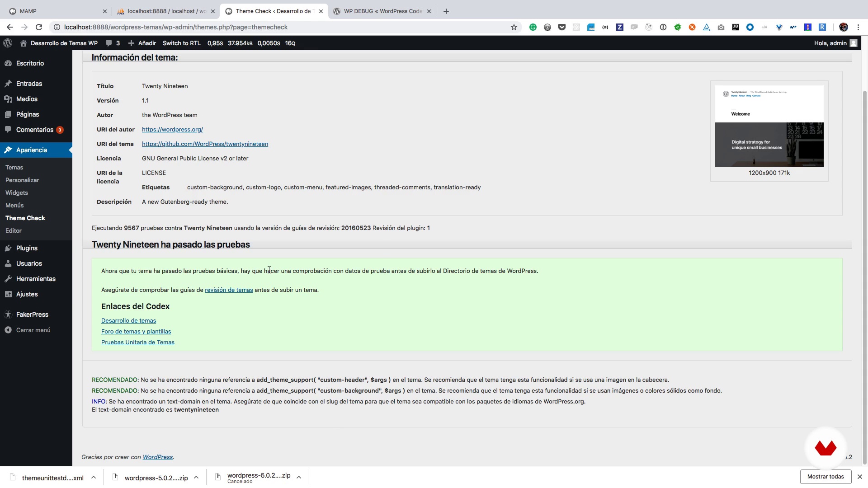Click the comments bubble icon in admin bar

(109, 43)
